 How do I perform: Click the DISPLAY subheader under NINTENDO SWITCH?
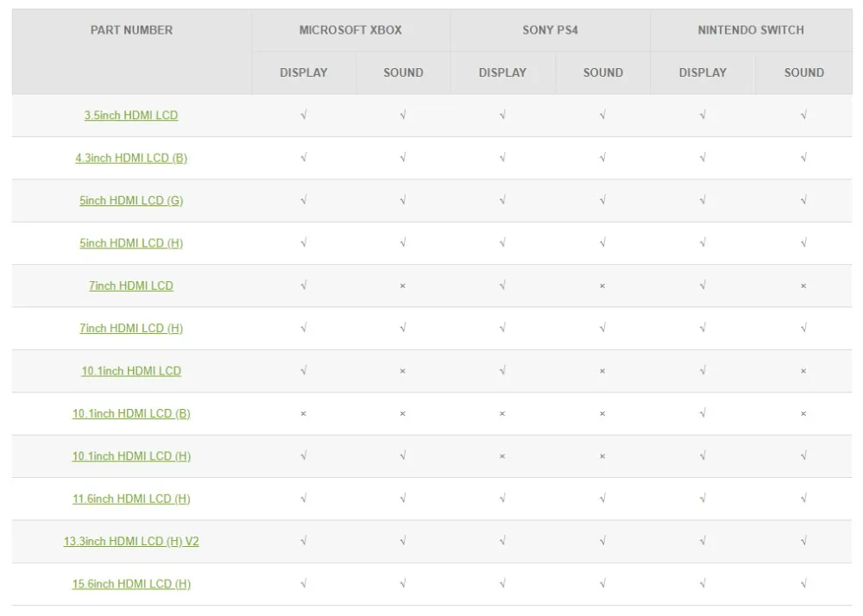(x=702, y=72)
